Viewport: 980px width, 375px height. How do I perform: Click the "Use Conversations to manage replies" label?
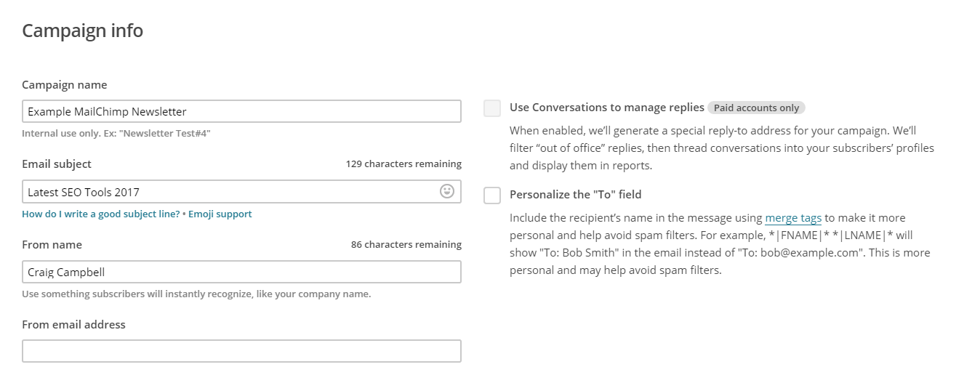[x=607, y=107]
